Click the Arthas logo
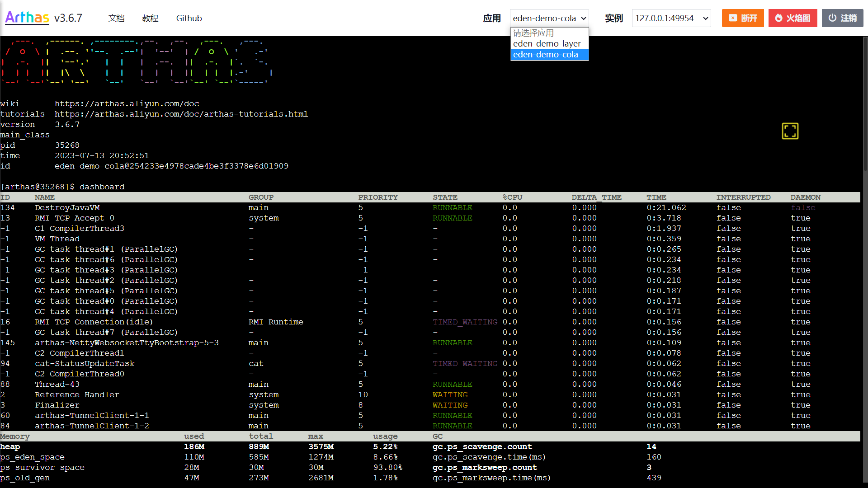Screen dimensions: 868x488 click(27, 18)
